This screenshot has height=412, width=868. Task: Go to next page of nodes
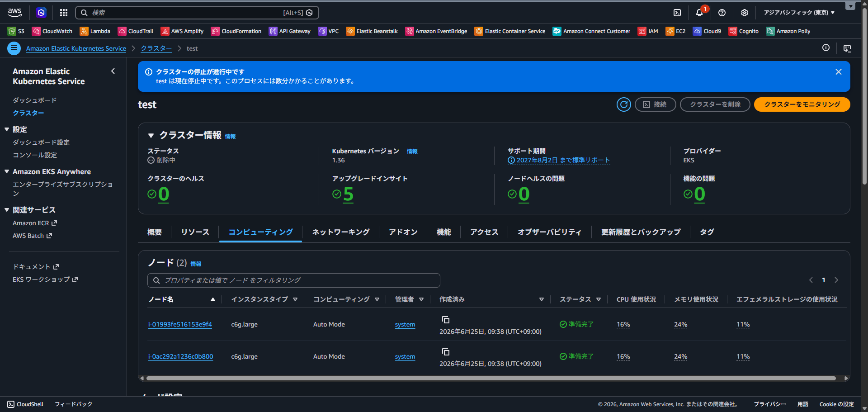[x=836, y=280]
